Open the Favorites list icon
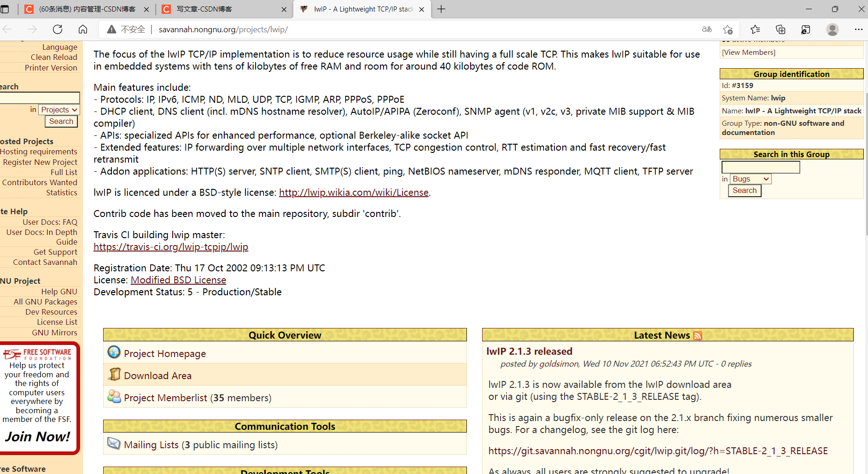Image resolution: width=868 pixels, height=474 pixels. tap(755, 29)
